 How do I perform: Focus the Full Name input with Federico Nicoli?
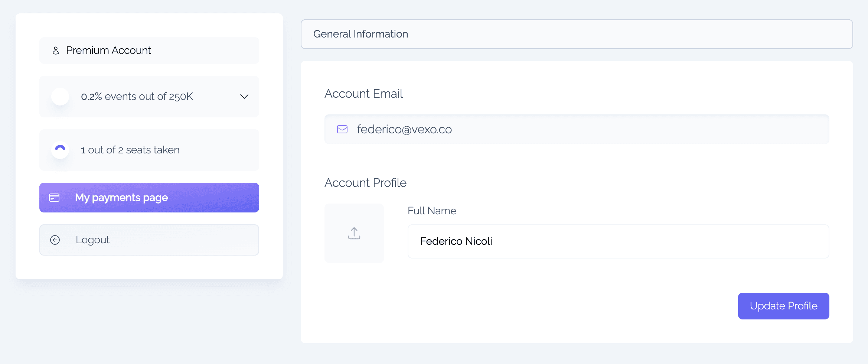(x=618, y=241)
